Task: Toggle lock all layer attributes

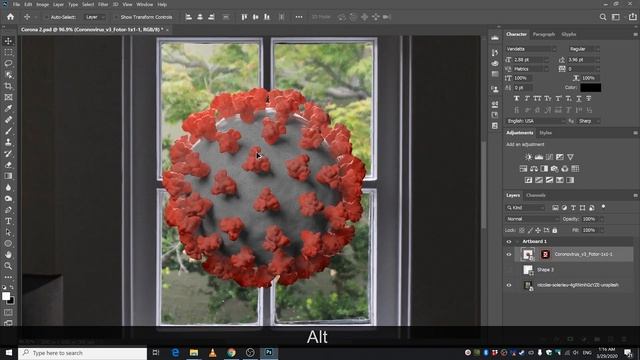Action: [555, 231]
